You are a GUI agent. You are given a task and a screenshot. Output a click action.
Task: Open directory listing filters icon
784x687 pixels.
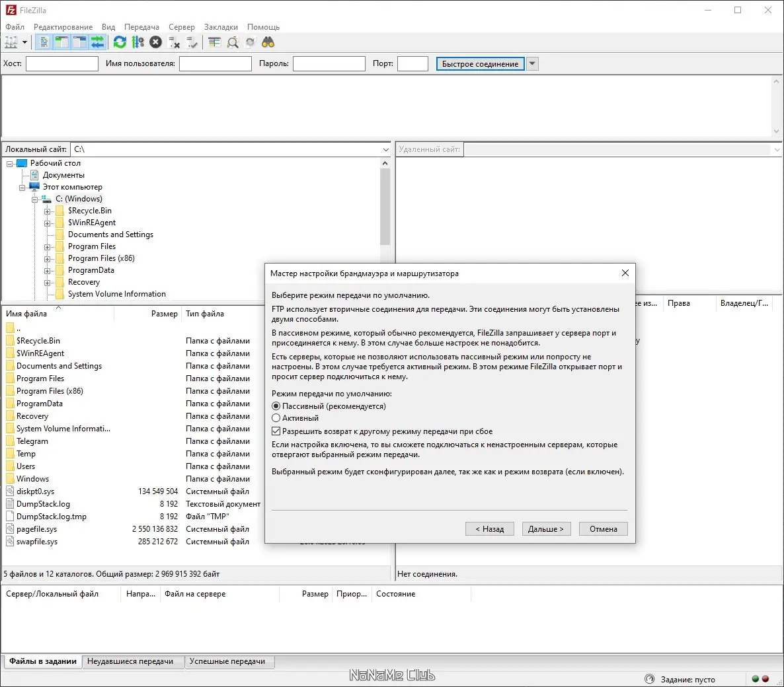(214, 42)
